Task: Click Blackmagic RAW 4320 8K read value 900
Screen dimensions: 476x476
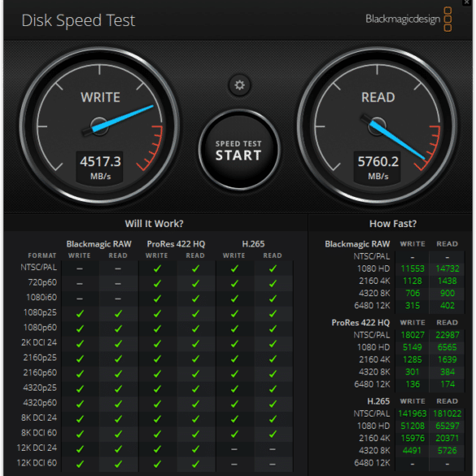Action: 448,293
